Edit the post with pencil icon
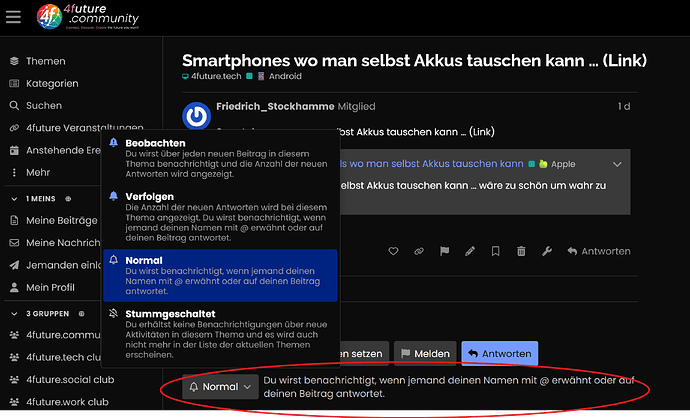The image size is (690, 418). pos(470,251)
